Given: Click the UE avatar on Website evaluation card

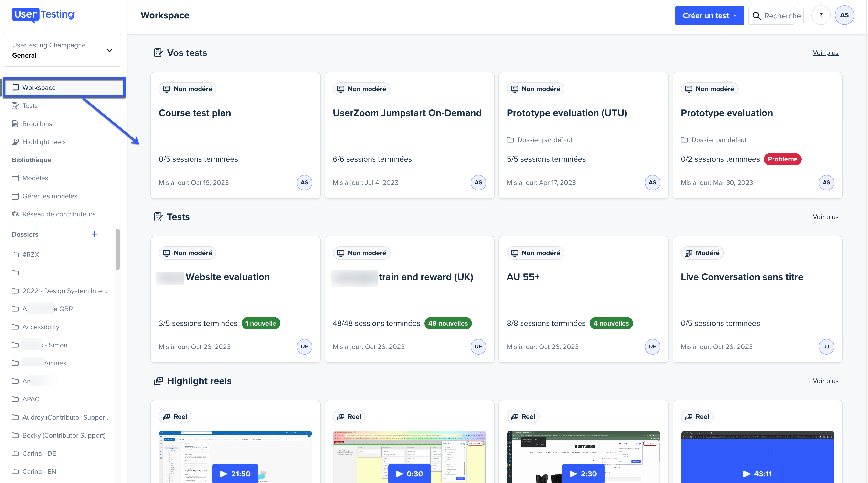Looking at the screenshot, I should coord(304,346).
